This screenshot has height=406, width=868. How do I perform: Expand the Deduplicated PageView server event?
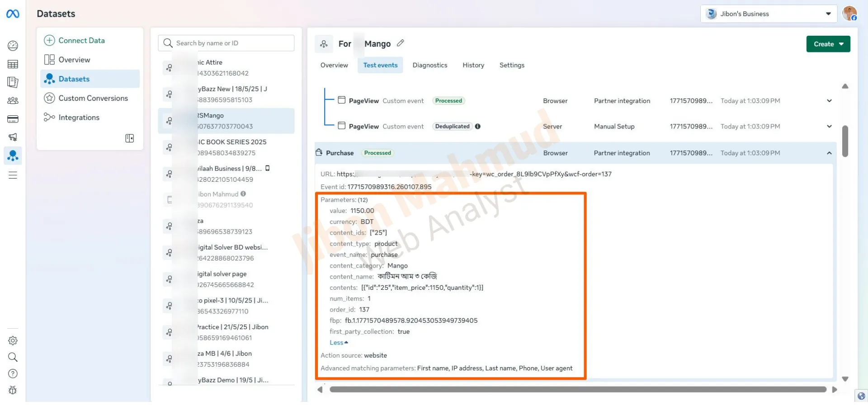(829, 127)
